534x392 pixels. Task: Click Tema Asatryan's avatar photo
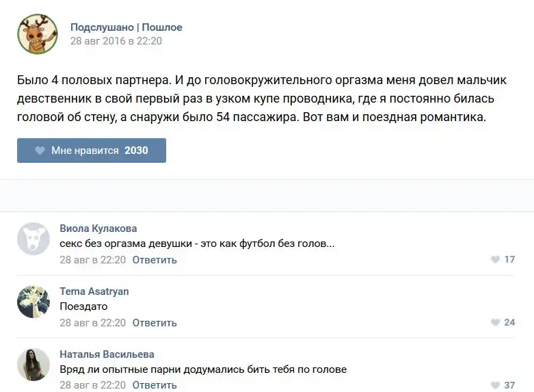click(34, 302)
